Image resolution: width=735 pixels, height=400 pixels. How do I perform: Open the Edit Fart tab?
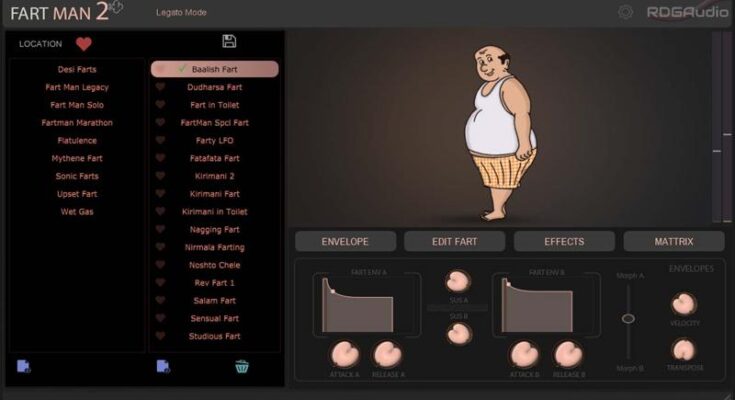454,241
